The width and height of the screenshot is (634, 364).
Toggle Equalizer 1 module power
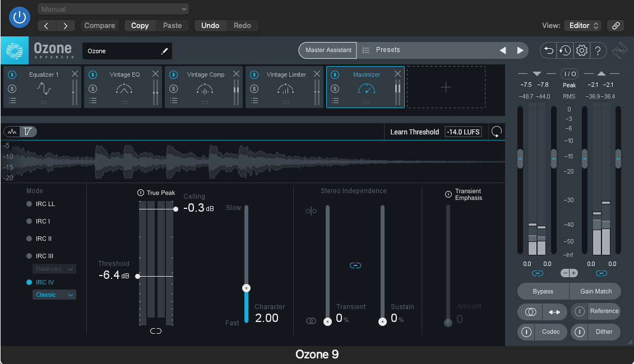[12, 74]
